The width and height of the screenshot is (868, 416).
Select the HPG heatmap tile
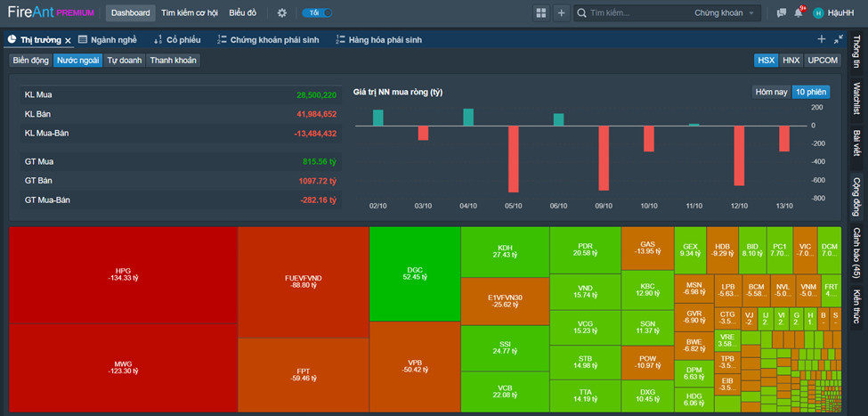pos(124,274)
